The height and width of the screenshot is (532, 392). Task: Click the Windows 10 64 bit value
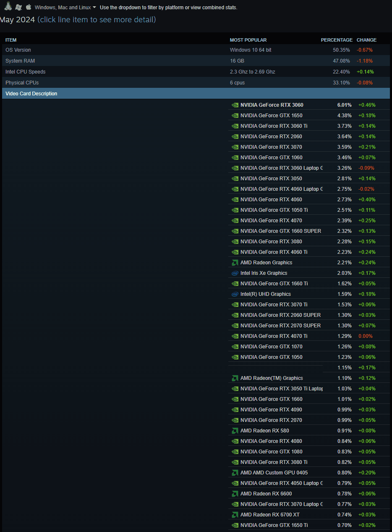click(251, 50)
